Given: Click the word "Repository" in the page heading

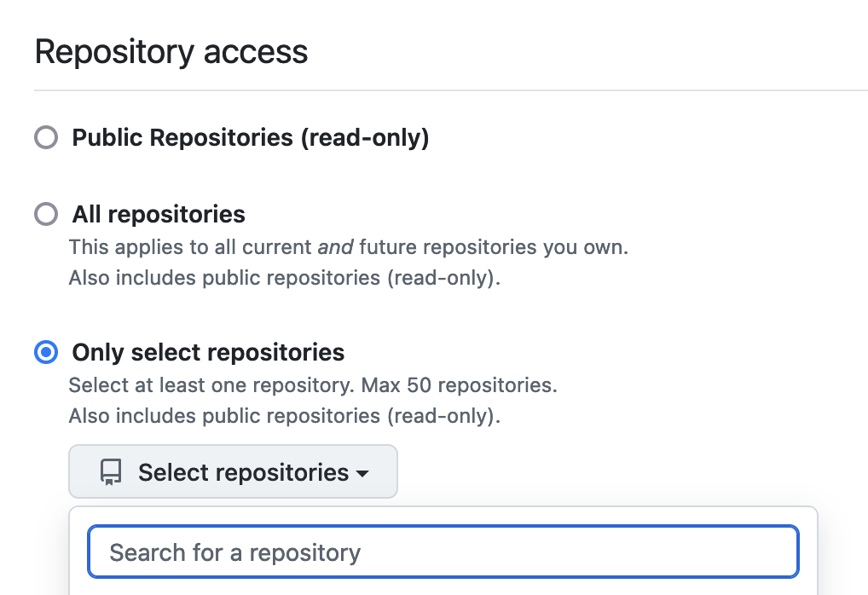Looking at the screenshot, I should [x=101, y=52].
